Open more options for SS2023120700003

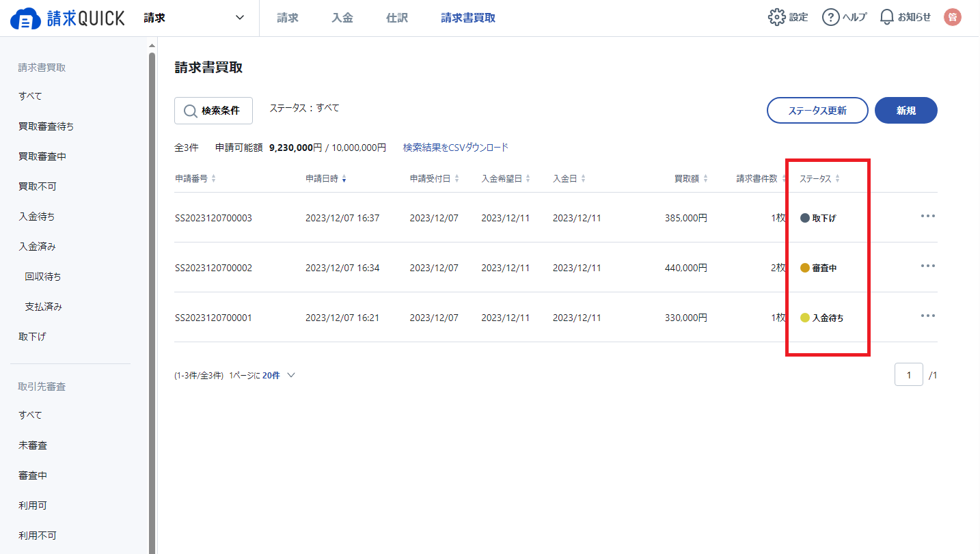pyautogui.click(x=927, y=216)
